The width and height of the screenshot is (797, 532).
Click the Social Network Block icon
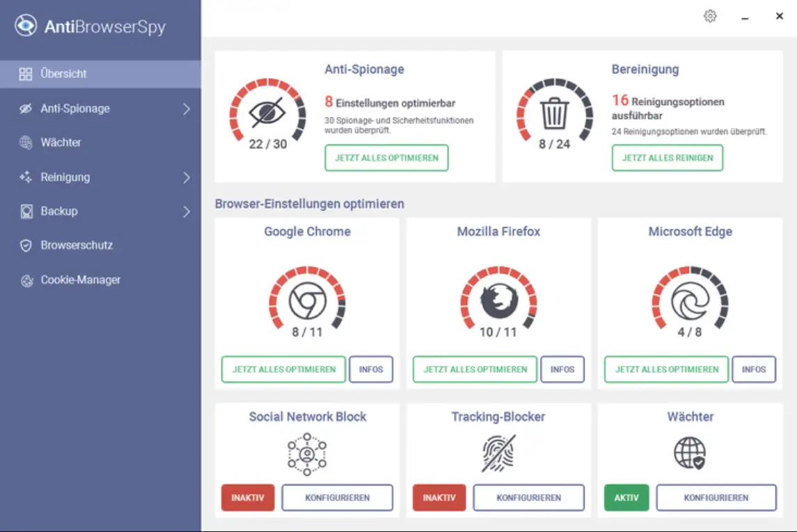click(x=307, y=453)
